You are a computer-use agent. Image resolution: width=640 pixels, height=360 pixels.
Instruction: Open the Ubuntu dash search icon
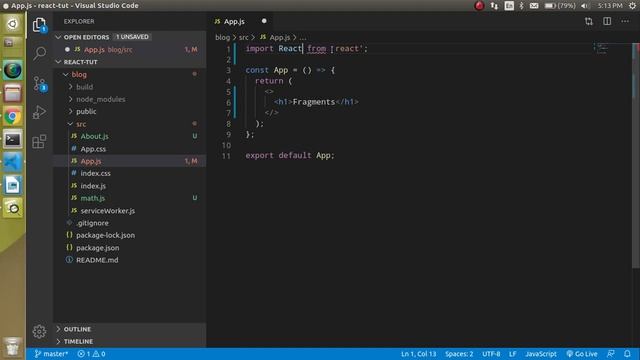click(13, 24)
